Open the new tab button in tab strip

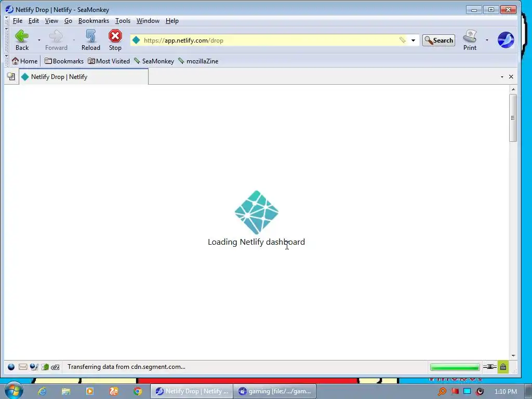(x=11, y=77)
